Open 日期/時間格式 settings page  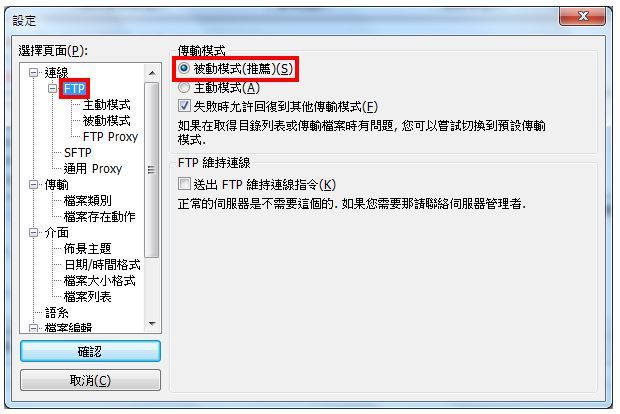(x=102, y=265)
